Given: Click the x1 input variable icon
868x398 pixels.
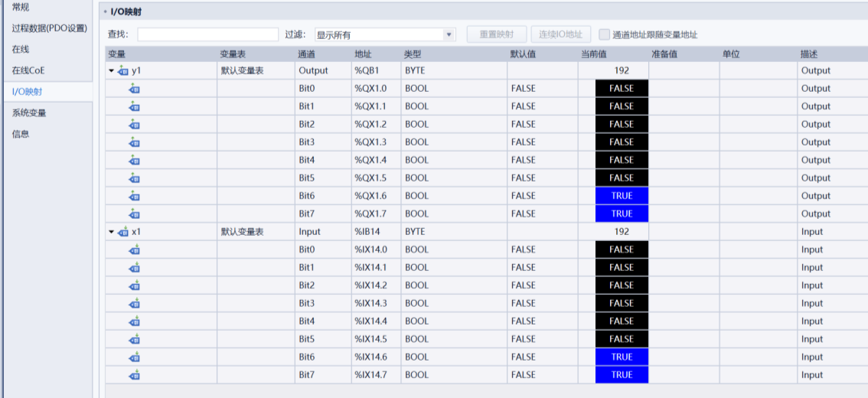Looking at the screenshot, I should coord(123,232).
